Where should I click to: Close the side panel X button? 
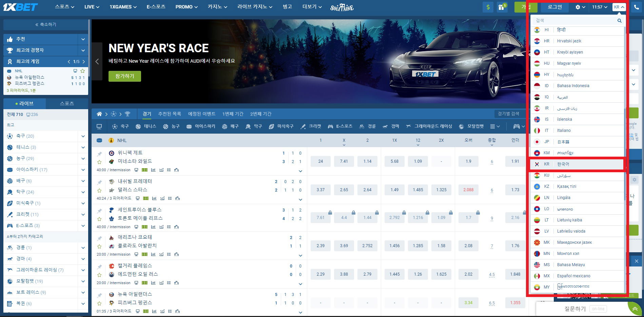[x=637, y=261]
